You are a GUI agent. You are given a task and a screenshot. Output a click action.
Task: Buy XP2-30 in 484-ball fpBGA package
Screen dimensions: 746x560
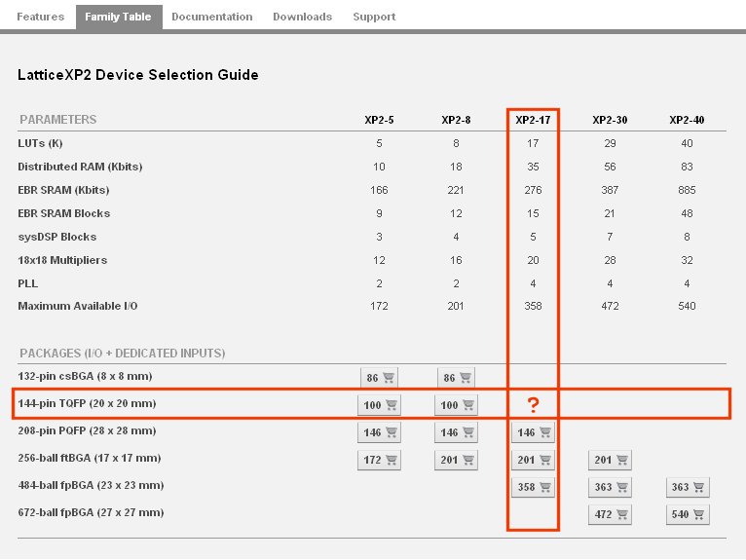click(611, 487)
